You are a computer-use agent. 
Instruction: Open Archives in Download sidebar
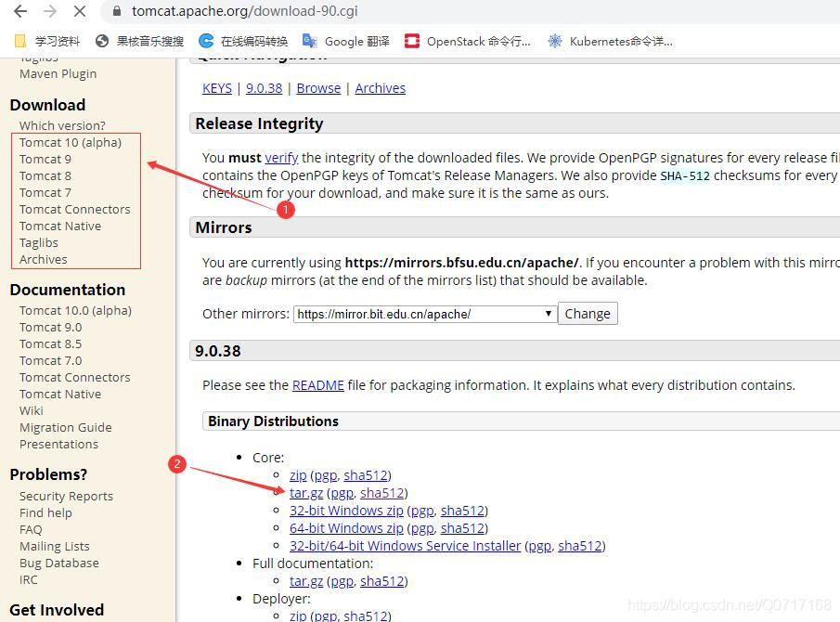tap(44, 259)
